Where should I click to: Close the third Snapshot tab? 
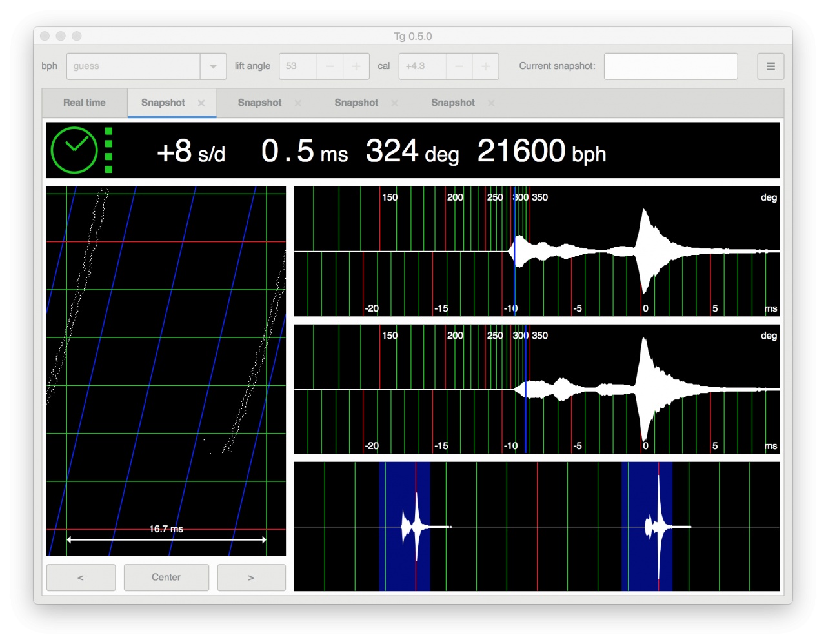pyautogui.click(x=394, y=103)
